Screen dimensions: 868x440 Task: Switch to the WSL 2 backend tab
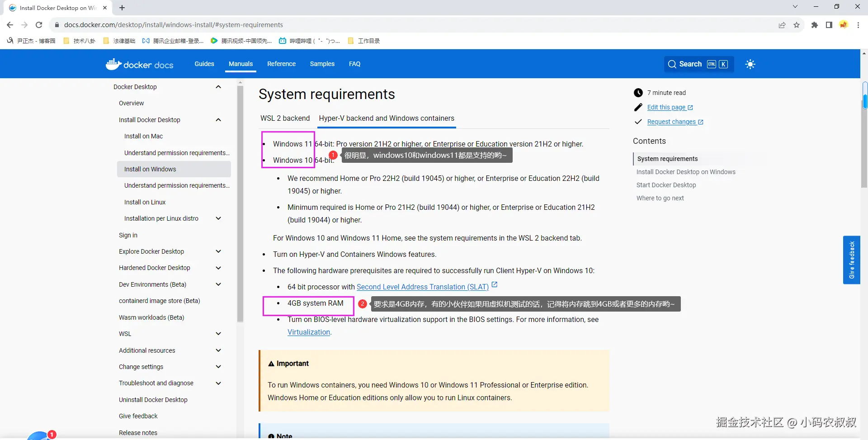coord(285,118)
